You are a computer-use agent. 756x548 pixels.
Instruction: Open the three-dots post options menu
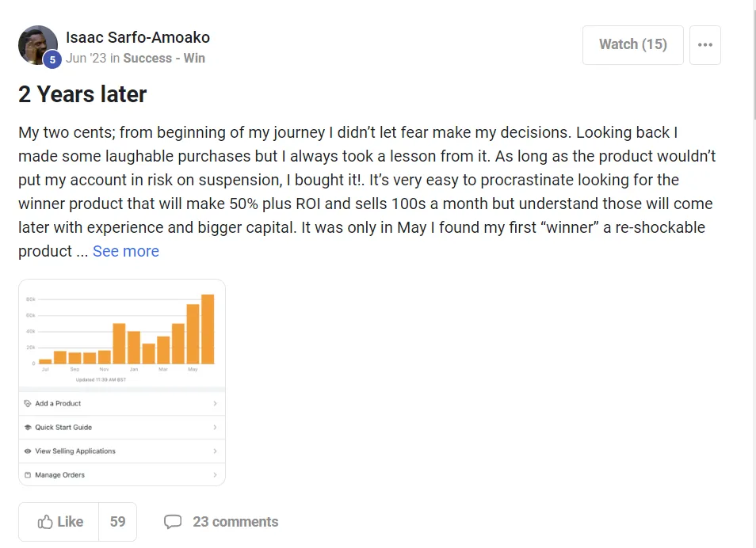coord(704,44)
